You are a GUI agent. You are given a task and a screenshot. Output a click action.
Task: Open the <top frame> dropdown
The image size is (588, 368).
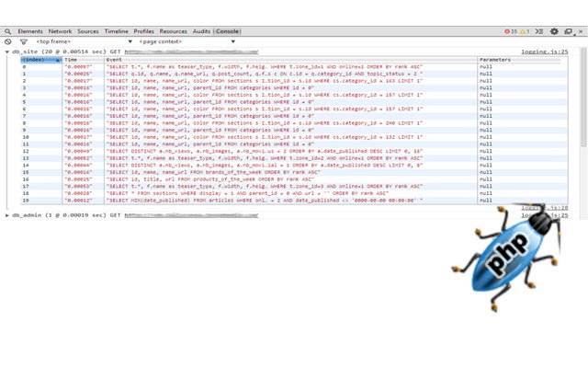(84, 41)
